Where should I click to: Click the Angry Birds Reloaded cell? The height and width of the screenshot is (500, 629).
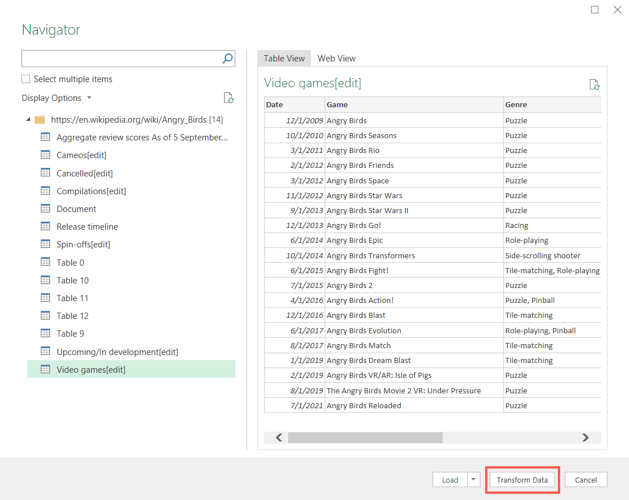pyautogui.click(x=414, y=405)
